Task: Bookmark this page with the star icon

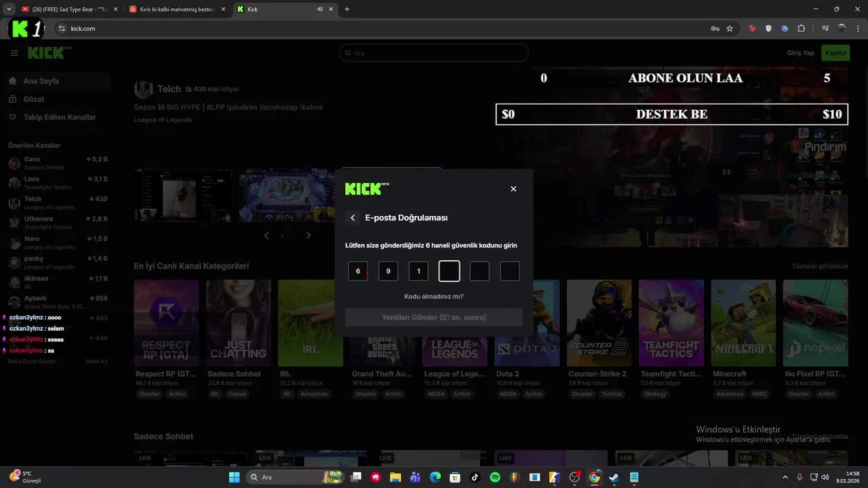Action: [x=730, y=28]
